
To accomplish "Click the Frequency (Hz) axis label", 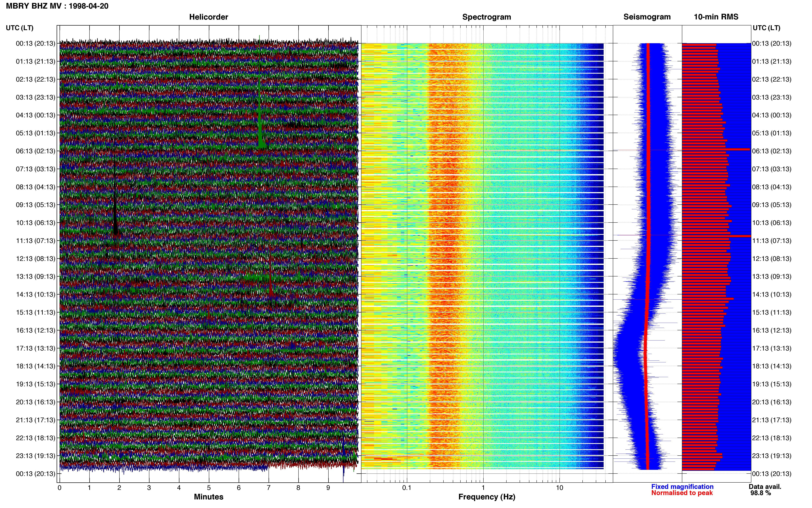I will tap(487, 497).
